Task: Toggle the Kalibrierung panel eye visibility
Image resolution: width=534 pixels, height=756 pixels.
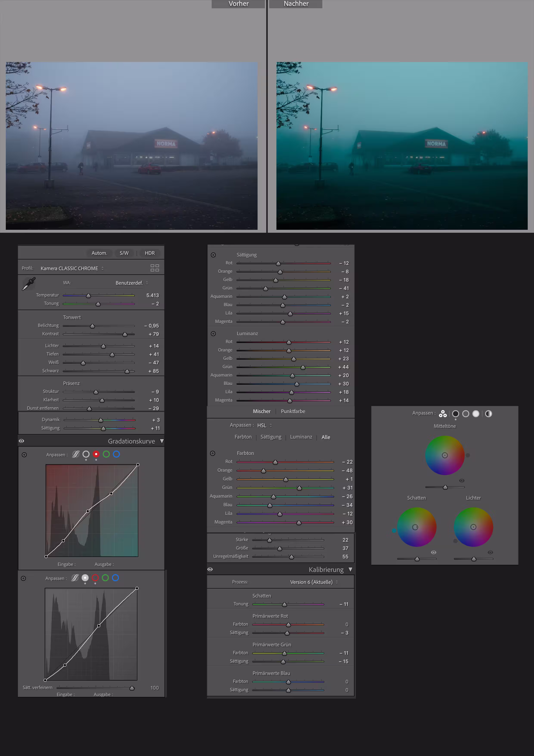Action: click(210, 569)
